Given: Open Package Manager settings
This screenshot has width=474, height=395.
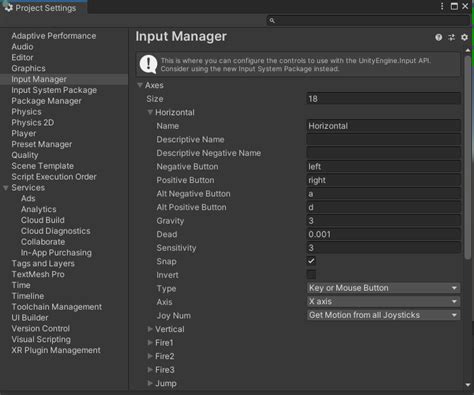Looking at the screenshot, I should pyautogui.click(x=46, y=101).
